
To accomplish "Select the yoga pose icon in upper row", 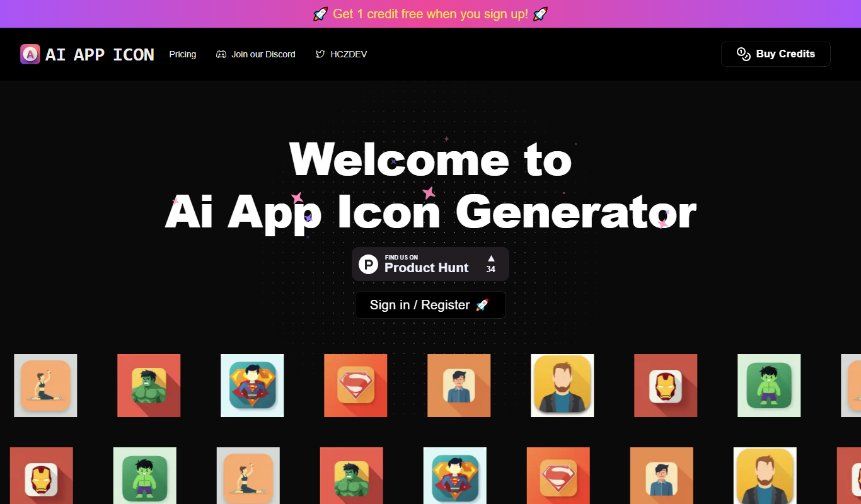I will 45,386.
